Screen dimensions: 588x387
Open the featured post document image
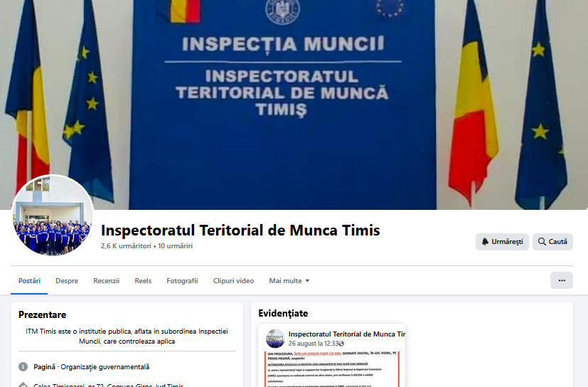point(331,369)
